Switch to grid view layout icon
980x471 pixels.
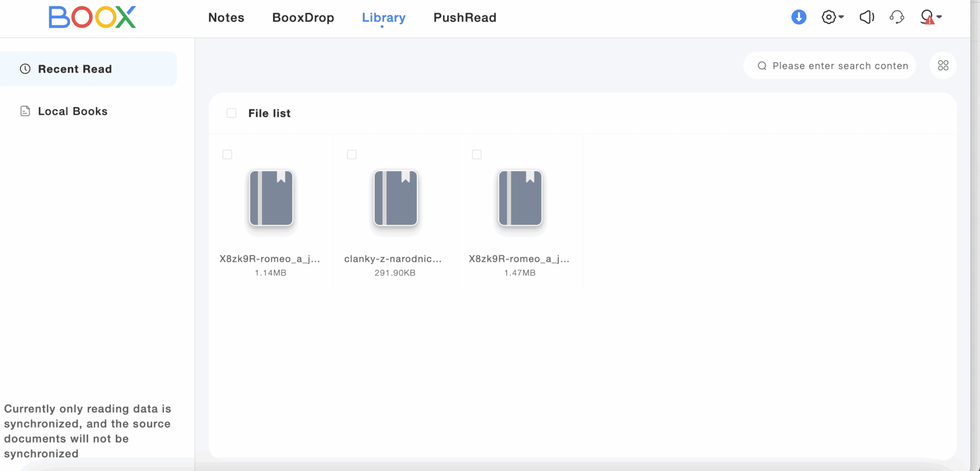[x=943, y=66]
